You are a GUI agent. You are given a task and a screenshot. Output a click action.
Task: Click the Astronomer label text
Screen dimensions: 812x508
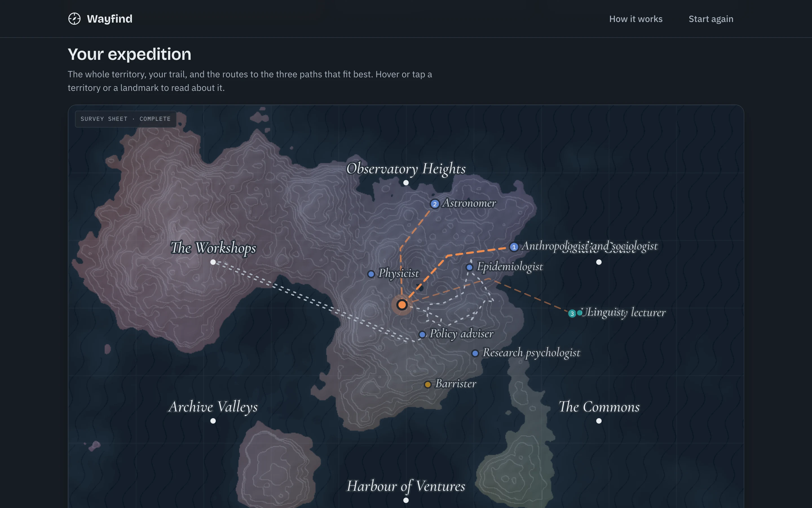469,203
